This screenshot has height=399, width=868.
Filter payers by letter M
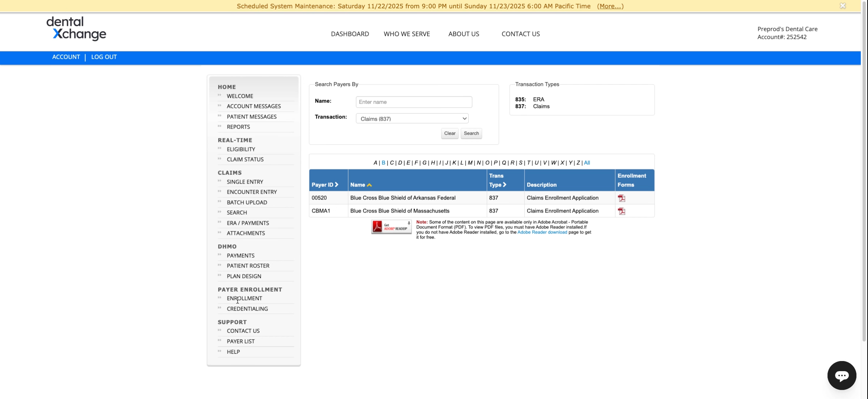(470, 163)
